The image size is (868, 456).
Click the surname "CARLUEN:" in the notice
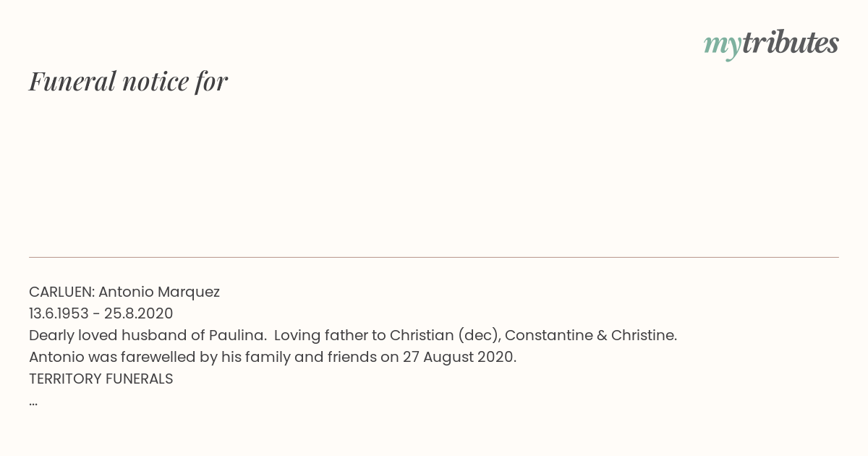[x=61, y=292]
